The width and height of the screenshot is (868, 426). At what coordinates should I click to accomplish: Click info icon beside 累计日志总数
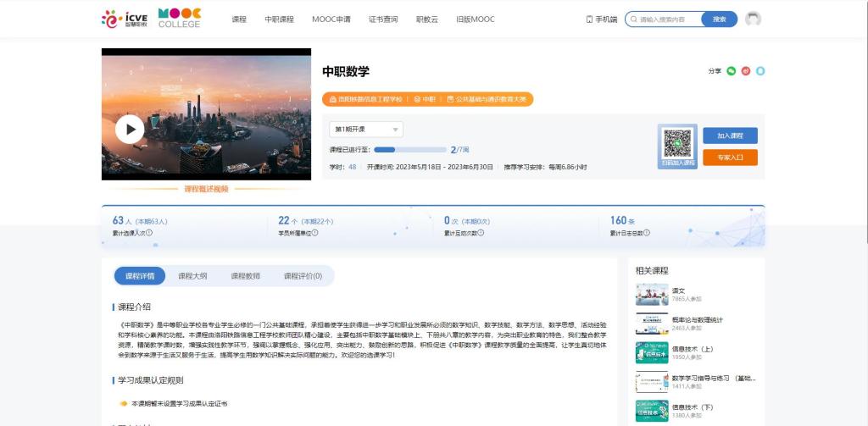(647, 233)
